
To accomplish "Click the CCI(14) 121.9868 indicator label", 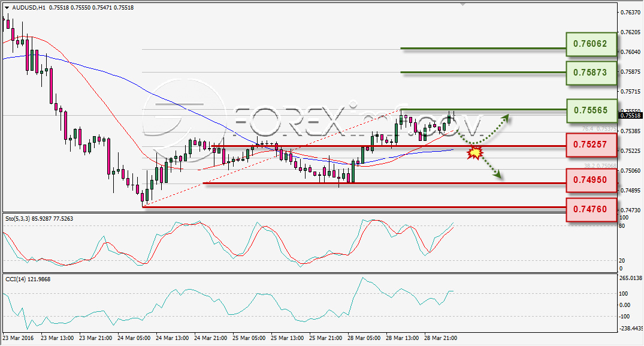I will click(x=28, y=279).
